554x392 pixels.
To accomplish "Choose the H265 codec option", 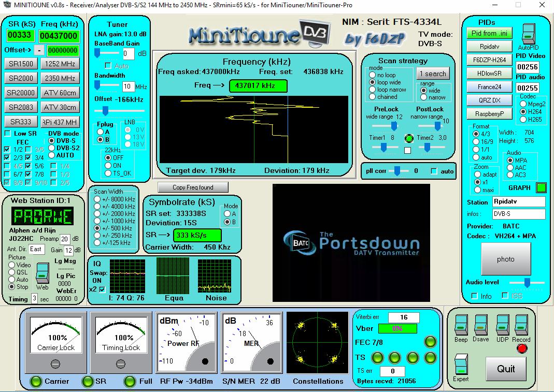I will [523, 120].
